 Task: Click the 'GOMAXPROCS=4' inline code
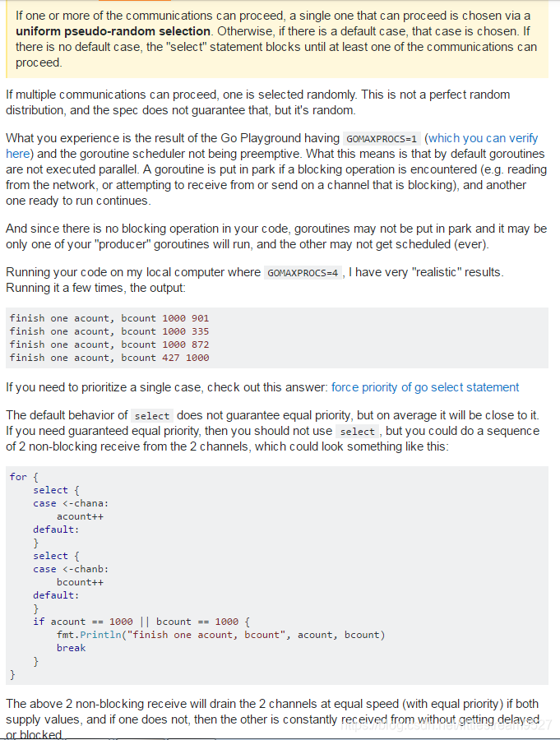[x=303, y=273]
